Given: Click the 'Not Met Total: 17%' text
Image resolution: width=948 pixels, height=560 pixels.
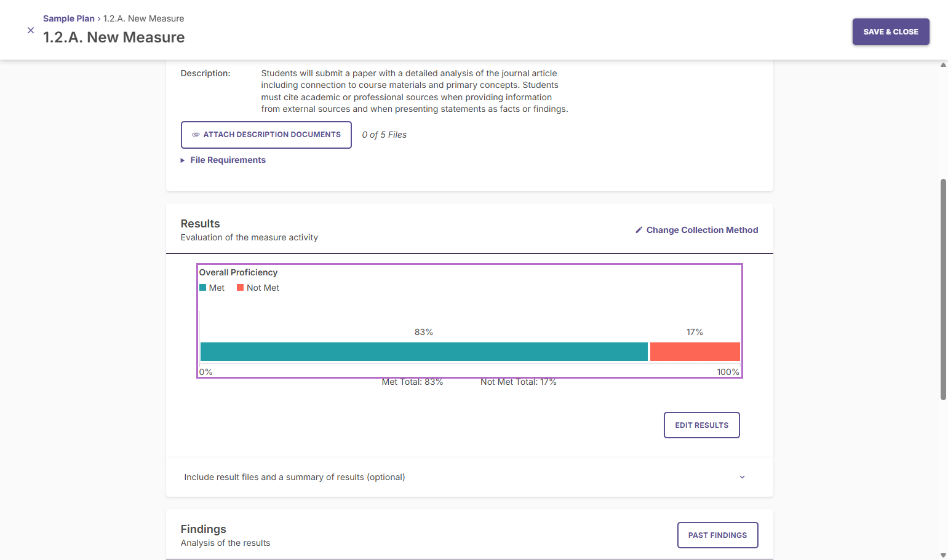Looking at the screenshot, I should [x=519, y=382].
